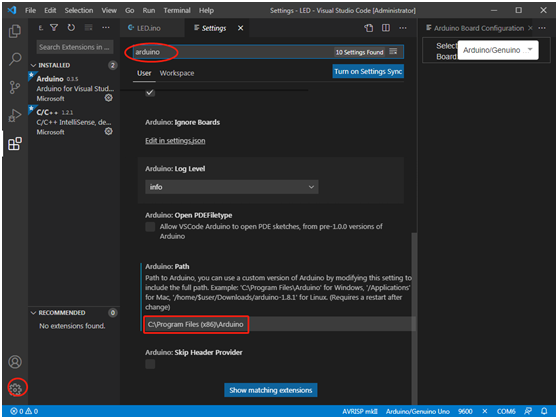Open more actions in board configuration panel
The image size is (558, 419).
tap(542, 28)
